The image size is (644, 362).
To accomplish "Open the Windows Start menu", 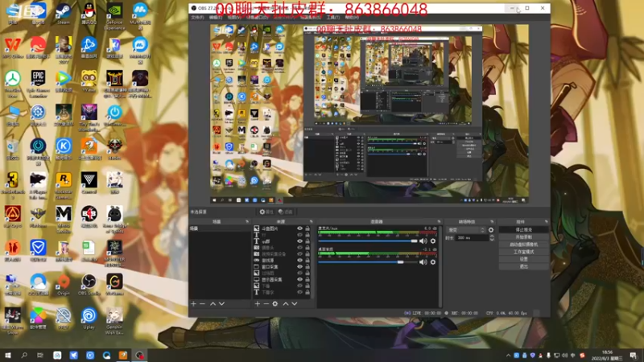I will tap(7, 355).
